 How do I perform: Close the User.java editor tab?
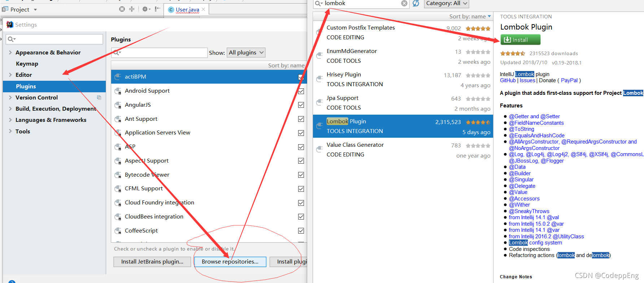[204, 9]
